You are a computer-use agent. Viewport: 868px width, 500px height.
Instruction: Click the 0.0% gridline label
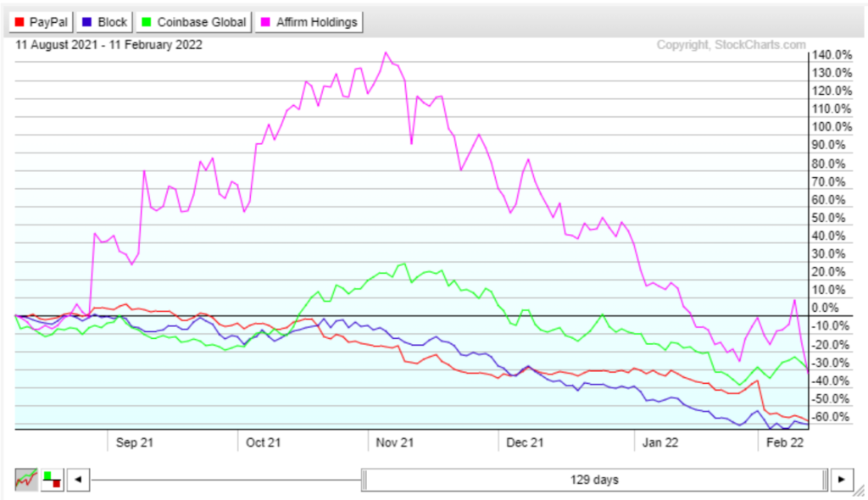[823, 308]
